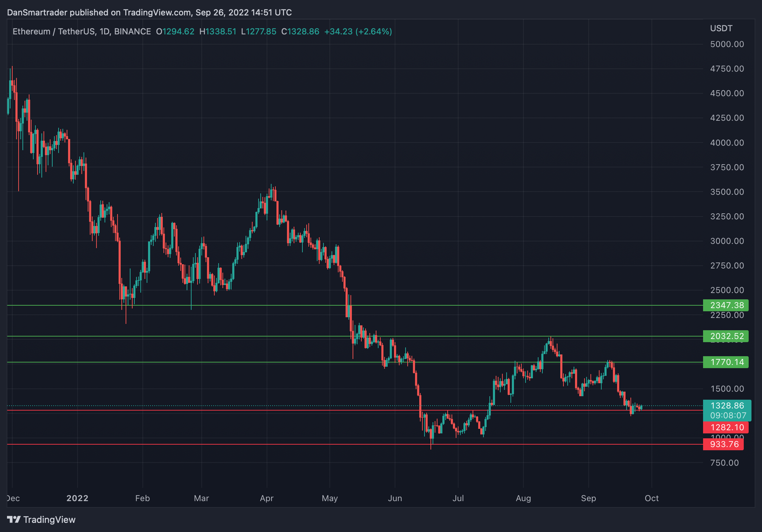The image size is (762, 532).
Task: Click the TradingView logo icon
Action: (14, 519)
